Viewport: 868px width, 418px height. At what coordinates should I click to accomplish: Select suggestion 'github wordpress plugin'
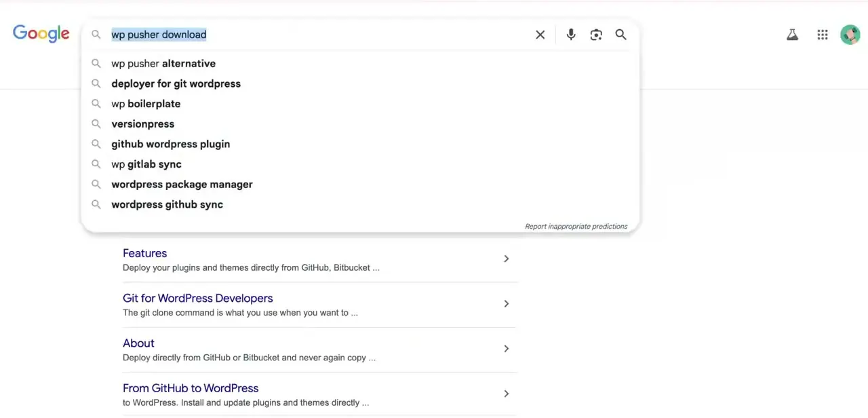[x=359, y=144]
